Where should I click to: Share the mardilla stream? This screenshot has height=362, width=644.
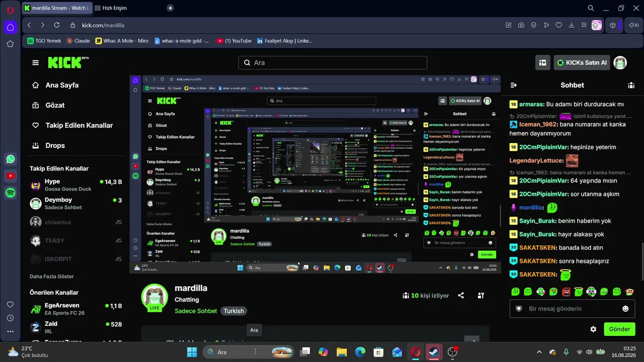point(461,296)
